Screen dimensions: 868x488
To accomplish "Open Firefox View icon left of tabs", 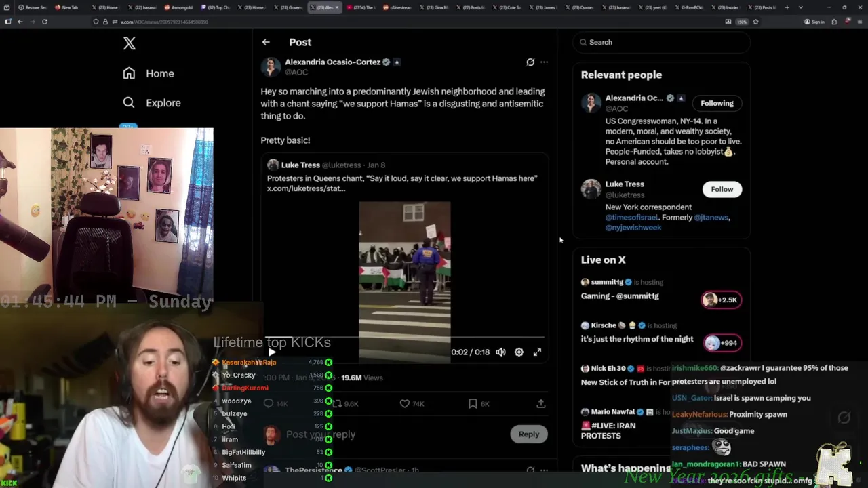I will pos(7,7).
